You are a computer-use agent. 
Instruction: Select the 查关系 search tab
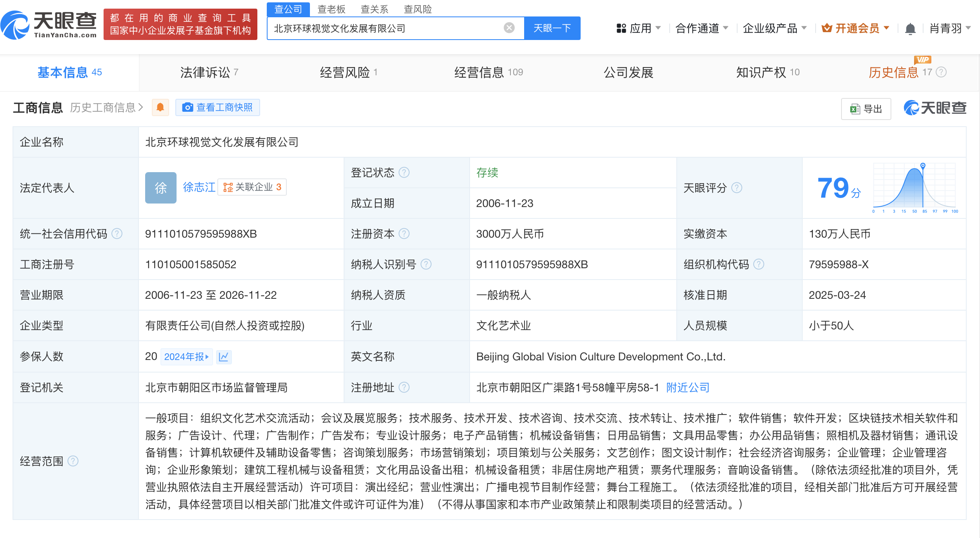click(x=374, y=9)
